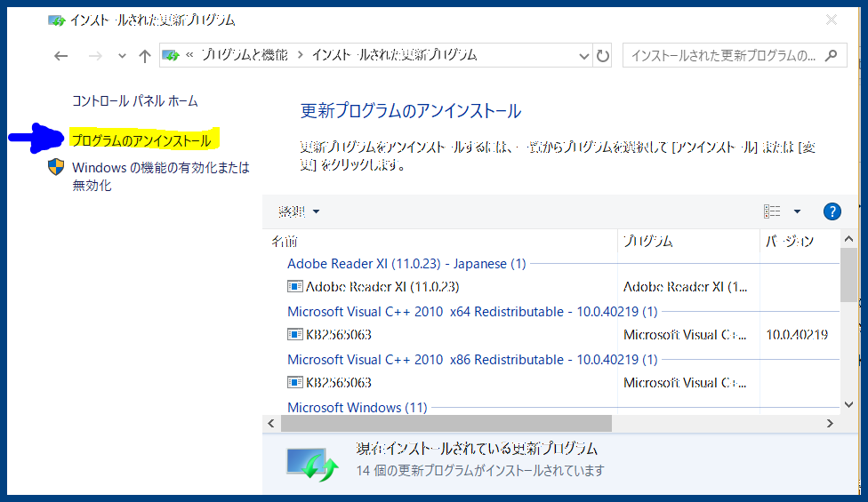Select KB2565063 under the x64 Redistributable

(338, 334)
